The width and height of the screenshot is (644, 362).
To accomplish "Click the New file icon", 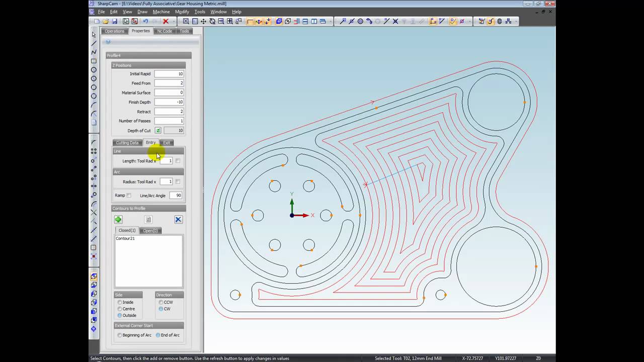I will (97, 21).
